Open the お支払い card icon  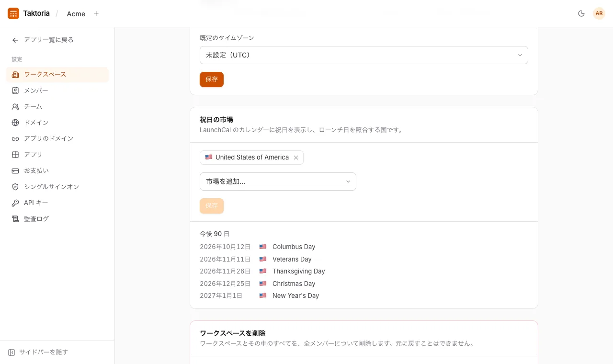coord(15,171)
